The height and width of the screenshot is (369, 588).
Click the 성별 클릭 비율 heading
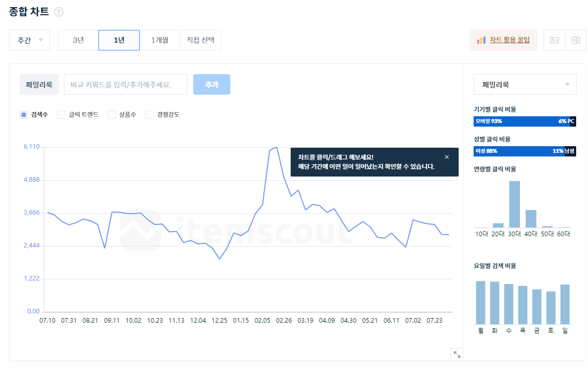point(492,139)
